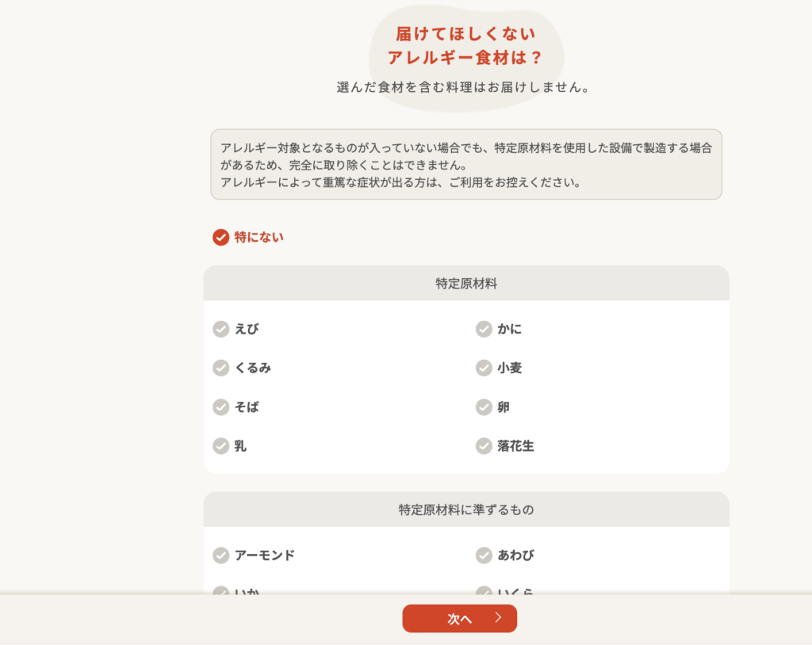Screen dimensions: 812x645
Task: Tick the そば check icon
Action: click(x=220, y=406)
